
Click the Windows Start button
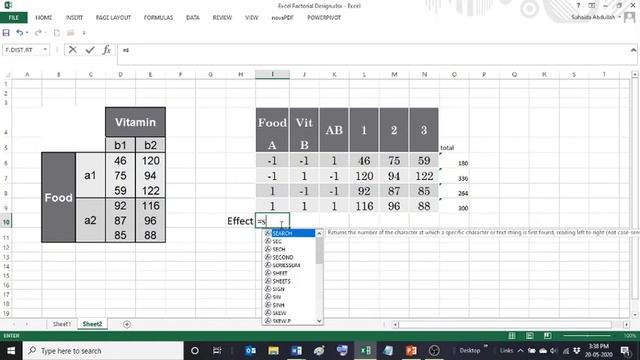(11, 351)
